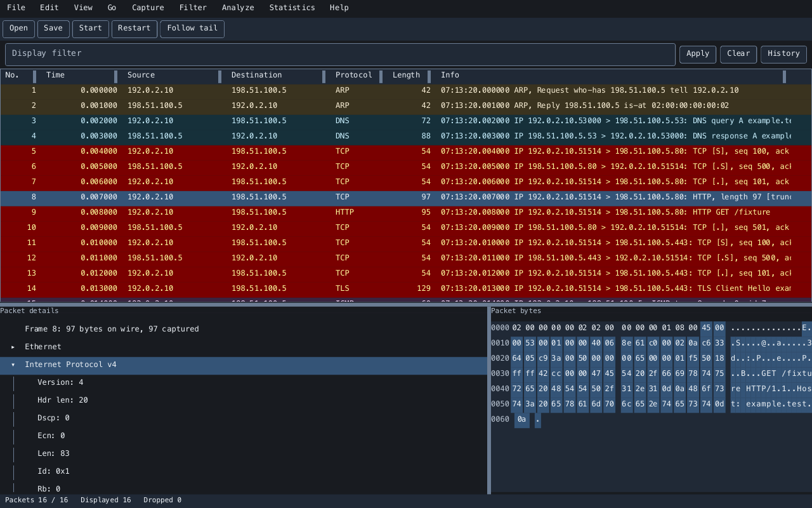Select the 'Len: 83' field
This screenshot has width=812, height=508.
click(x=244, y=453)
